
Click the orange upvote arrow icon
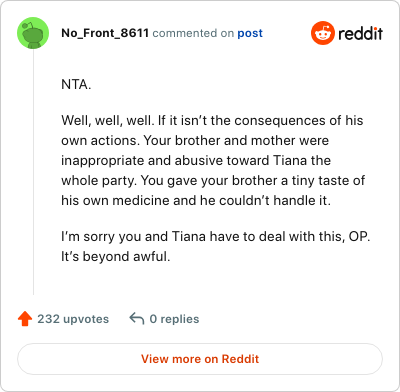pos(25,319)
